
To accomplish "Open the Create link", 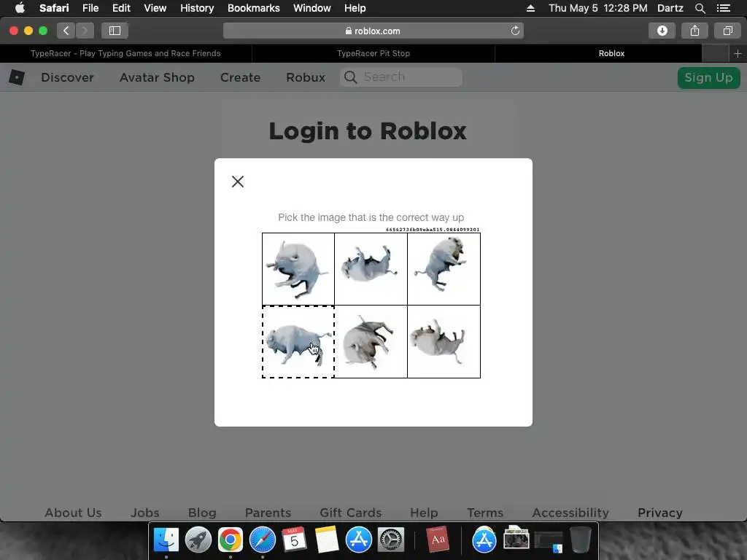I will tap(240, 77).
